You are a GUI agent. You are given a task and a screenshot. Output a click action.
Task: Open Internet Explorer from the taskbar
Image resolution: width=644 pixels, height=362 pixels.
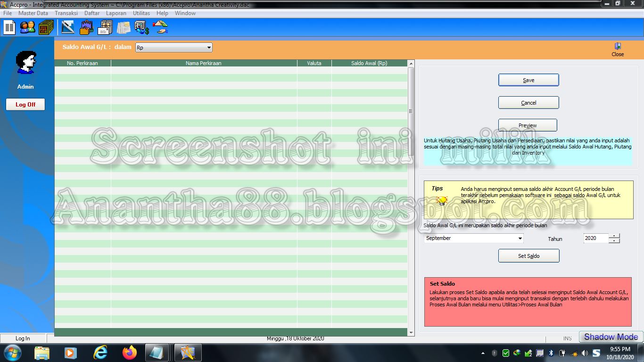[x=100, y=353]
